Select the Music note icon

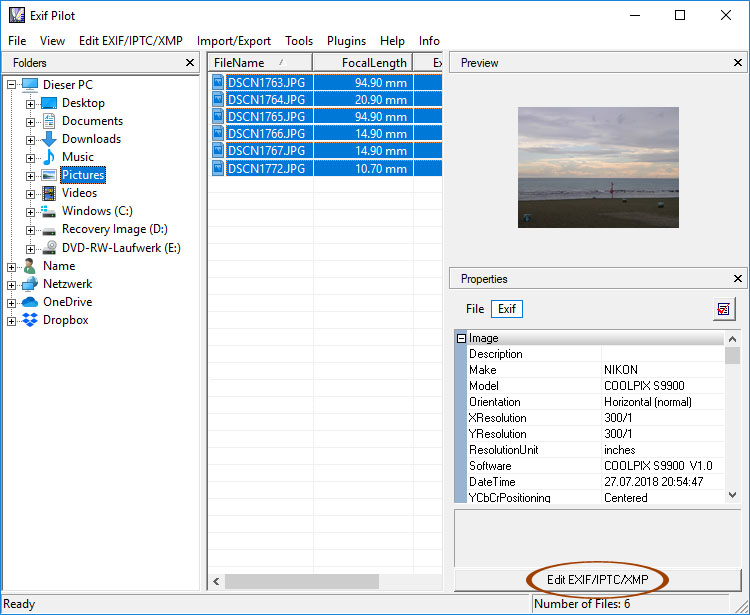49,157
